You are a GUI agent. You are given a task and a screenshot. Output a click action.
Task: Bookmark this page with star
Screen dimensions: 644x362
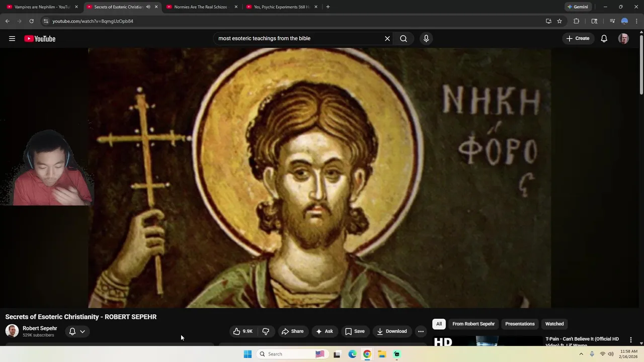point(559,21)
